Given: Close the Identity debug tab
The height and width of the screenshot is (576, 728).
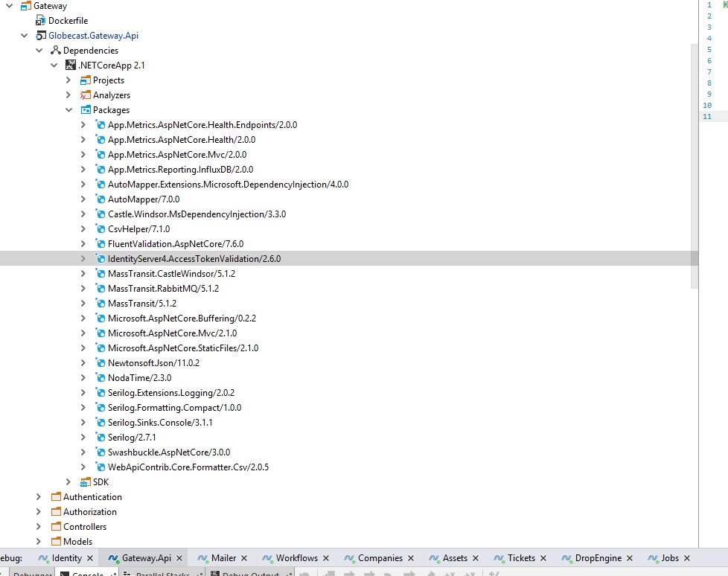Looking at the screenshot, I should 90,558.
